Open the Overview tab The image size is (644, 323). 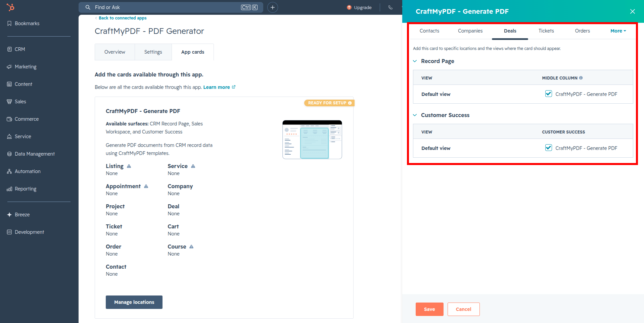click(115, 52)
